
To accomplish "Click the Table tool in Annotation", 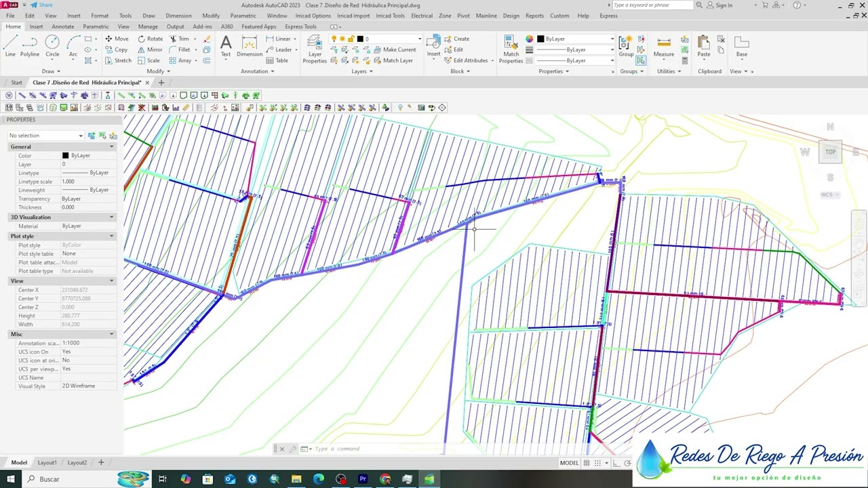I will pos(277,60).
